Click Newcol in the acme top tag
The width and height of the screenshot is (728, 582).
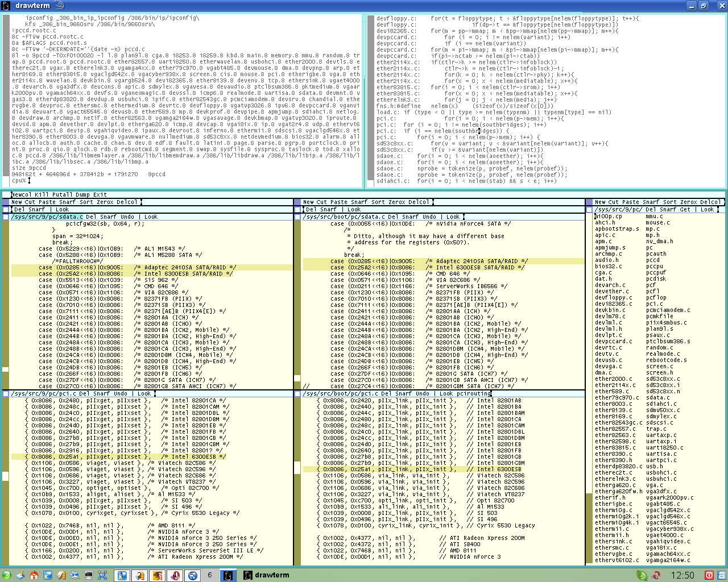click(x=21, y=194)
